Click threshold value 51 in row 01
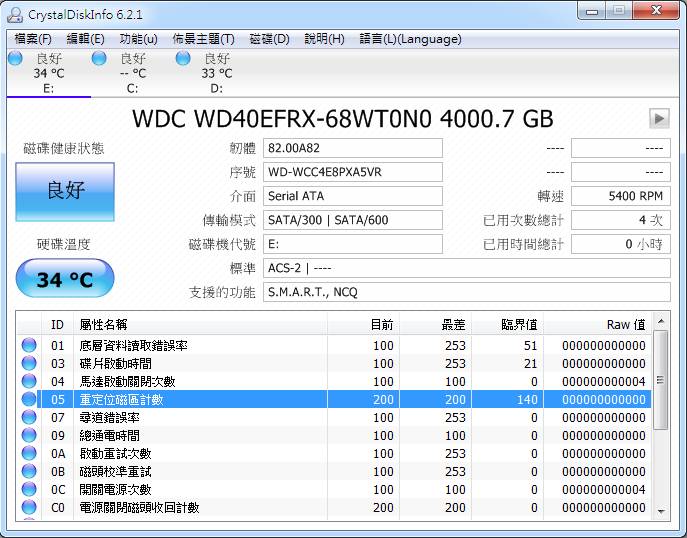687x538 pixels. tap(530, 345)
